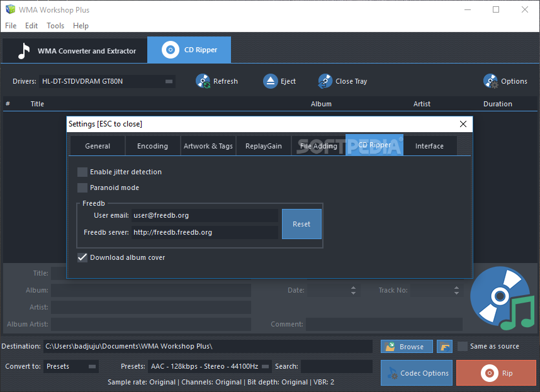The width and height of the screenshot is (540, 392).
Task: Close the Settings dialog
Action: [463, 124]
